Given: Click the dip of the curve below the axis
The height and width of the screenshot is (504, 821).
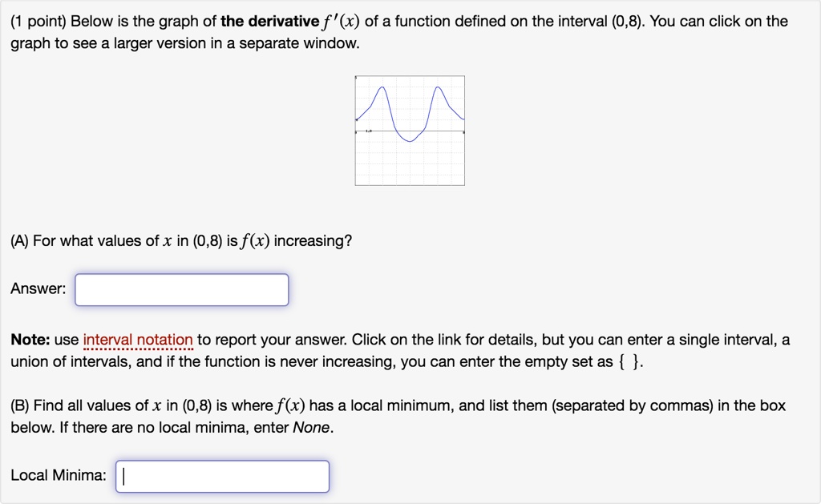Looking at the screenshot, I should tap(410, 142).
